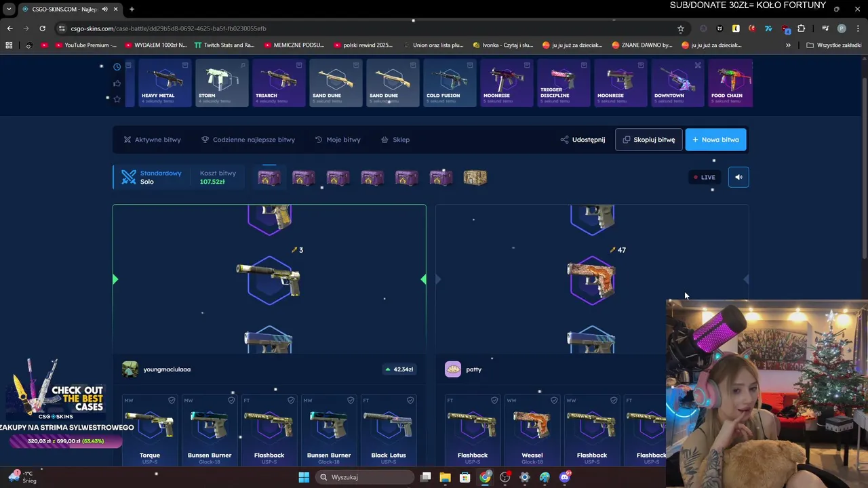This screenshot has width=868, height=488.
Task: Open polski rewind 2025 bookmark
Action: tap(362, 45)
